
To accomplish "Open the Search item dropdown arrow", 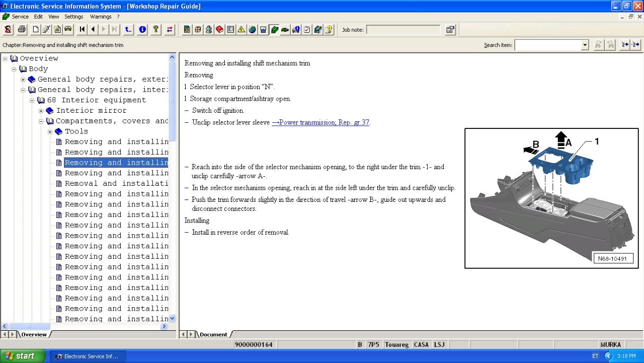I will coord(585,45).
